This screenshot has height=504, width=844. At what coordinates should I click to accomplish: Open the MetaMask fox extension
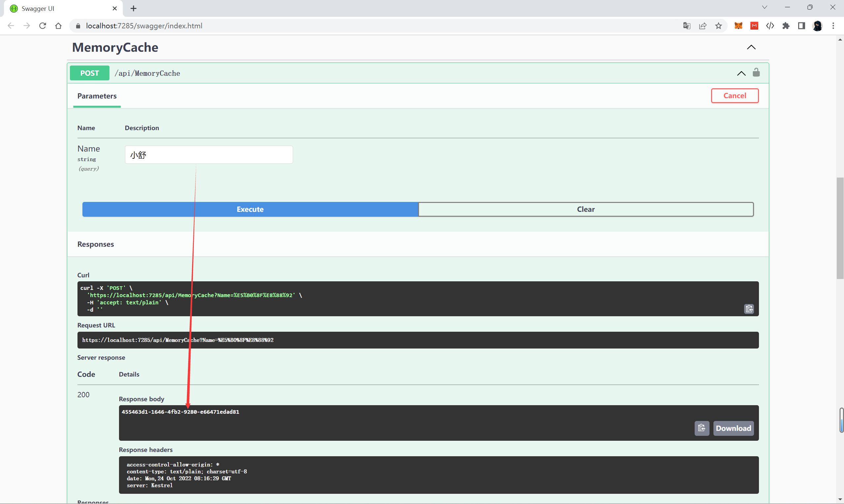pos(738,26)
